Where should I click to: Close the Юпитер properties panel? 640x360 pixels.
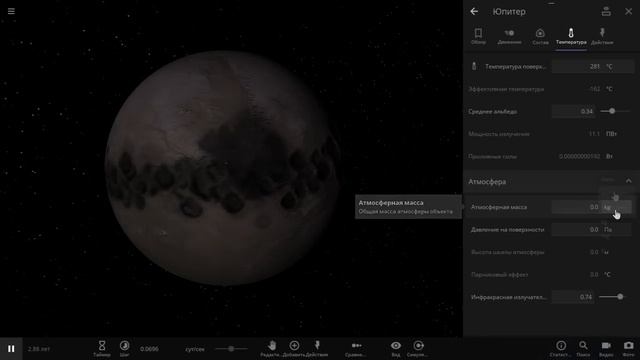[629, 11]
